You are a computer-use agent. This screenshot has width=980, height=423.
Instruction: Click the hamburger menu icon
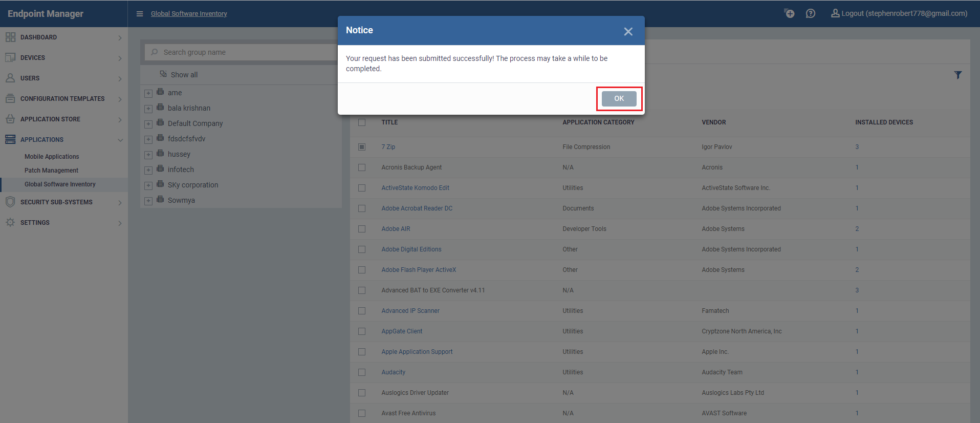140,14
